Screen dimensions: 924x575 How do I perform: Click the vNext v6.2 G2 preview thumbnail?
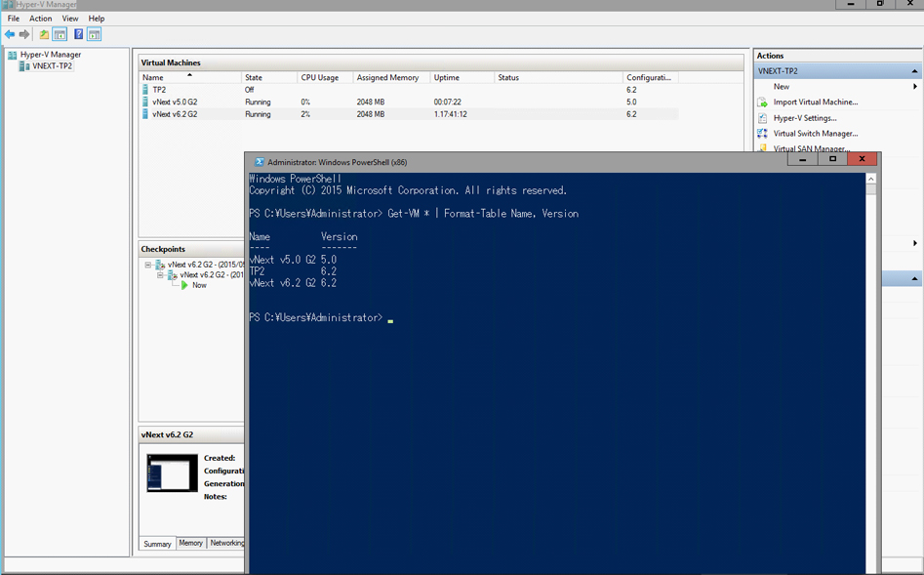coord(172,472)
